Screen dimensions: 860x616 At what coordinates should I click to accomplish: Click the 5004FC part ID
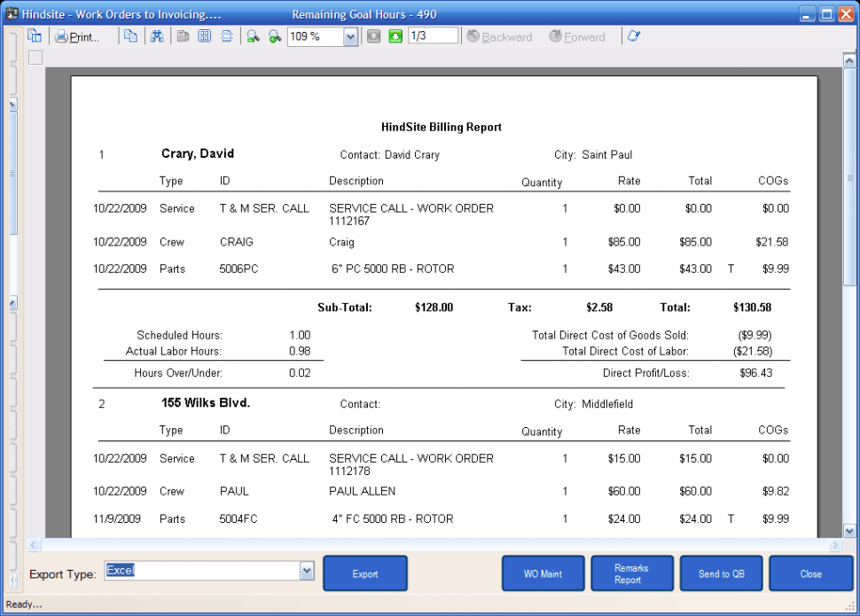(x=238, y=519)
